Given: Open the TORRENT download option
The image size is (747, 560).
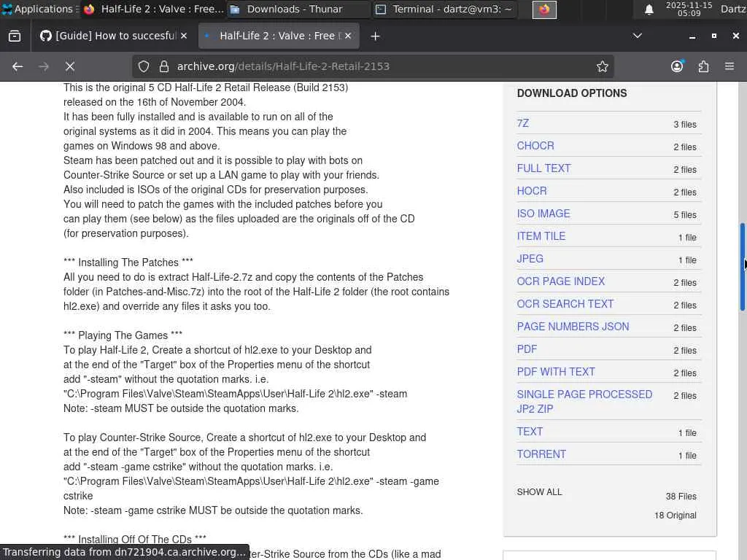Looking at the screenshot, I should tap(541, 454).
